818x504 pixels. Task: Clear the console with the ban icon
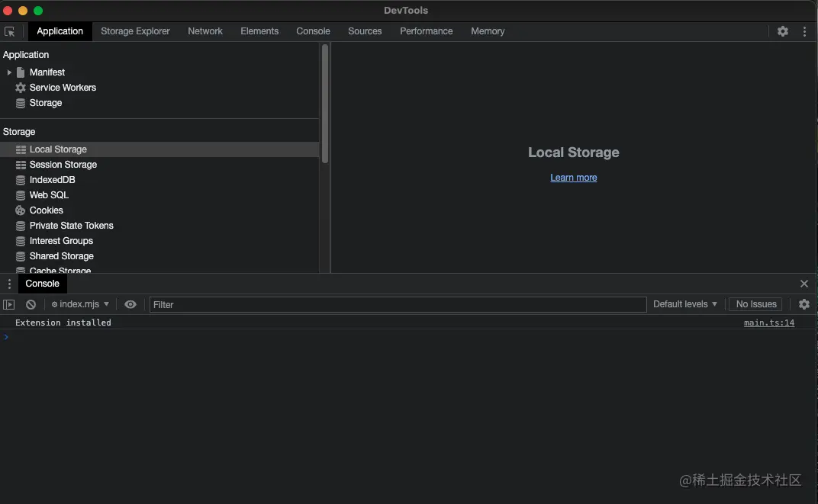[x=31, y=304]
